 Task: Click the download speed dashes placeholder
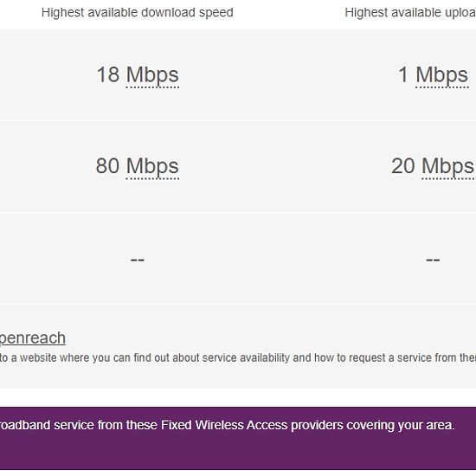[x=138, y=260]
